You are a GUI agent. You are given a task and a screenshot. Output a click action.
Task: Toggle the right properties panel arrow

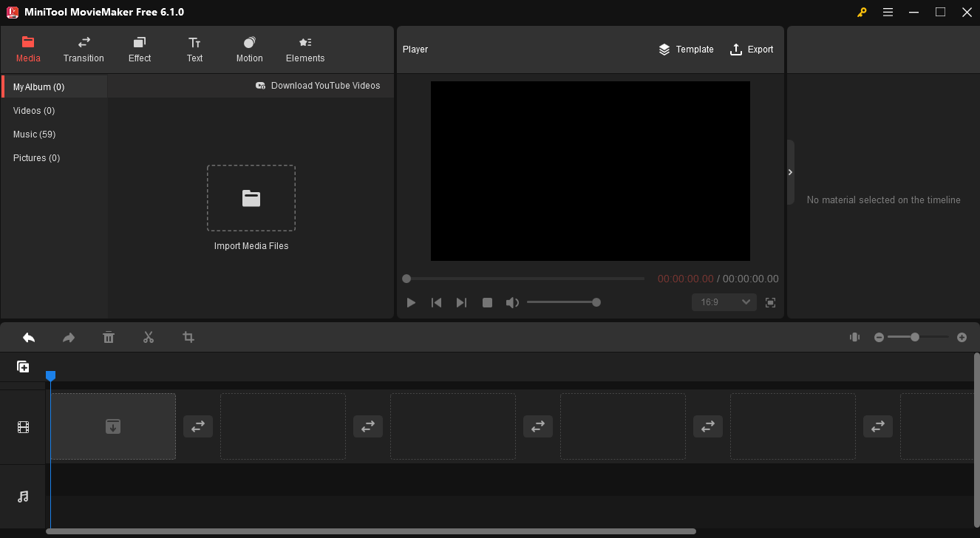tap(790, 171)
